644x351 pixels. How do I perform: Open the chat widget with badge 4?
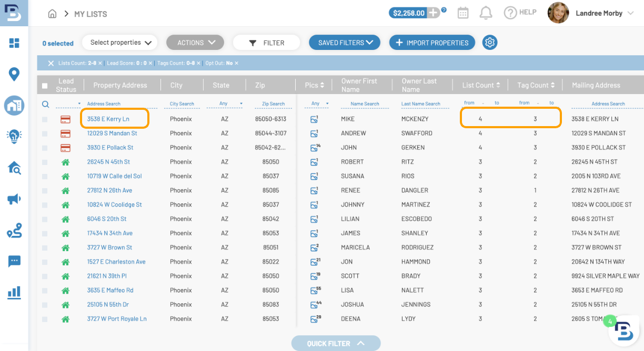(624, 330)
